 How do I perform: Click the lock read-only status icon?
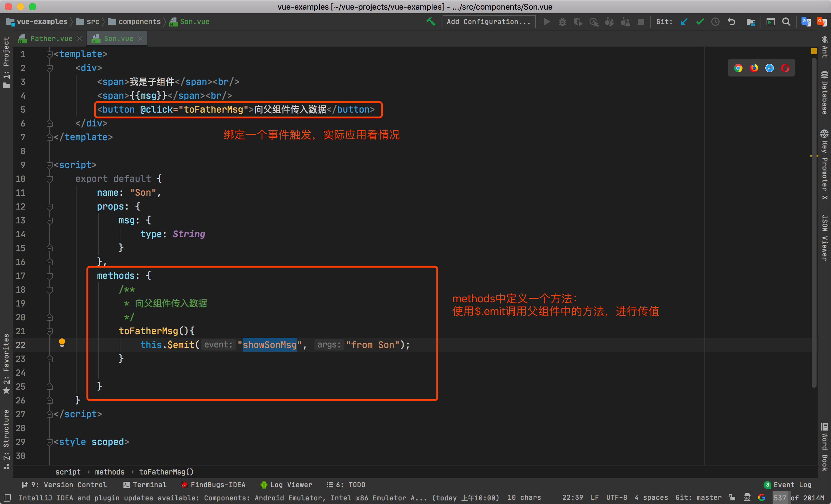pyautogui.click(x=732, y=497)
